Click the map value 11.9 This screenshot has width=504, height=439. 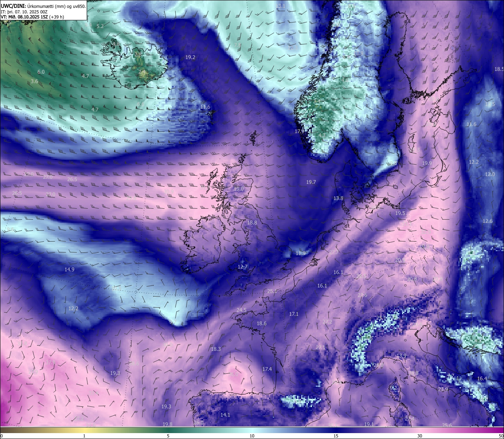[x=300, y=253]
